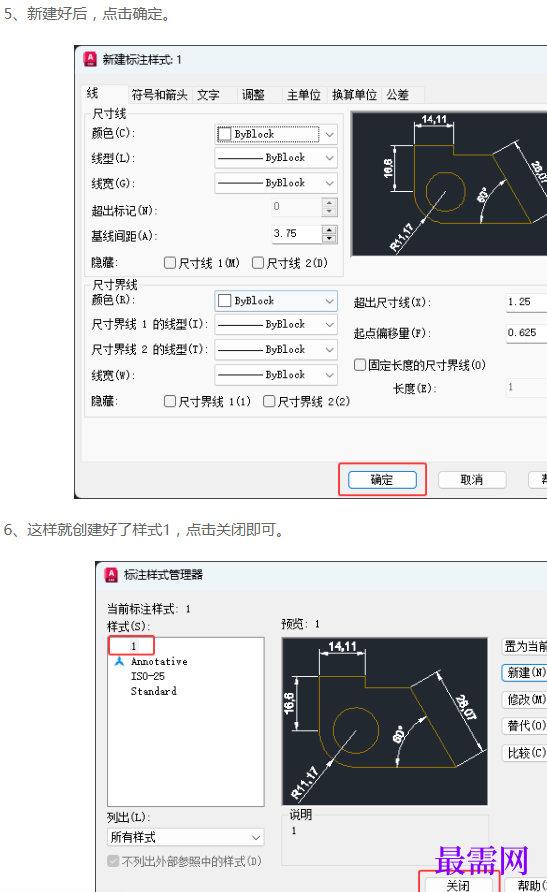The height and width of the screenshot is (892, 547).
Task: Expand the 列出(L) 所有样式 dropdown
Action: [x=185, y=837]
